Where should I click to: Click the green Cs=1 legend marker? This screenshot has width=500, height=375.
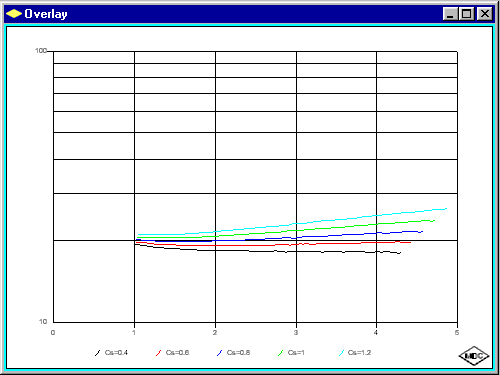pos(280,353)
